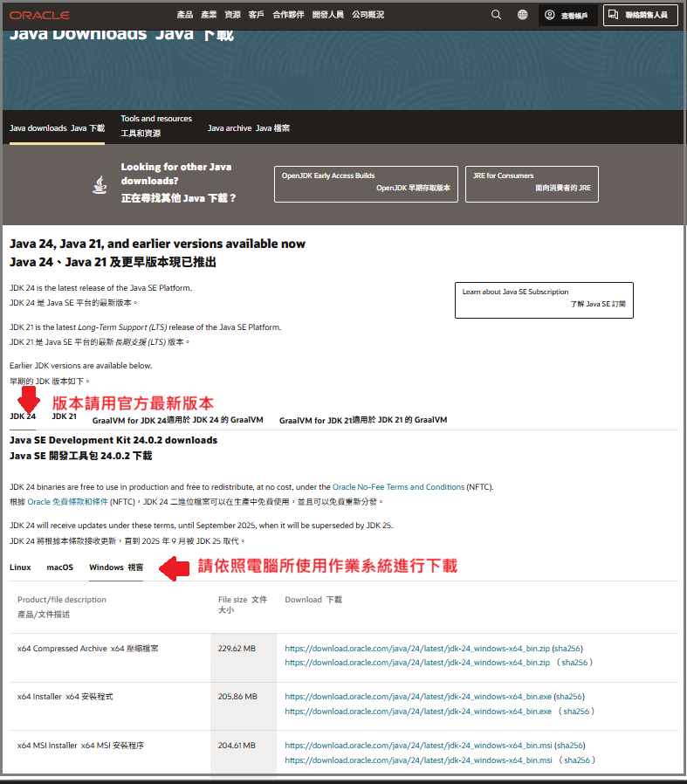Click sha256 link on first exe line
Image resolution: width=687 pixels, height=784 pixels.
point(569,697)
